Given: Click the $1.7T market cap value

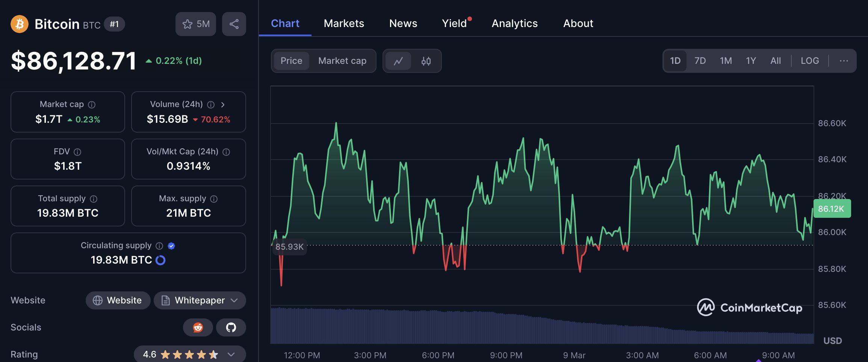Looking at the screenshot, I should 49,119.
